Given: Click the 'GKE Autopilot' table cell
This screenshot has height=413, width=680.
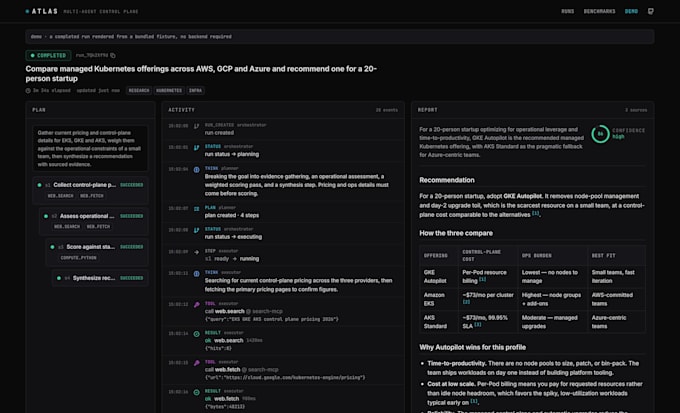Looking at the screenshot, I should coord(438,276).
